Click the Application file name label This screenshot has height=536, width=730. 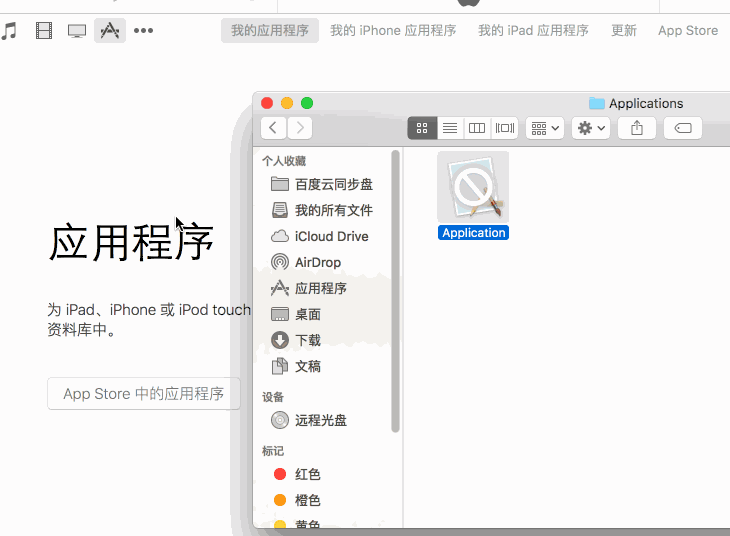pos(473,233)
